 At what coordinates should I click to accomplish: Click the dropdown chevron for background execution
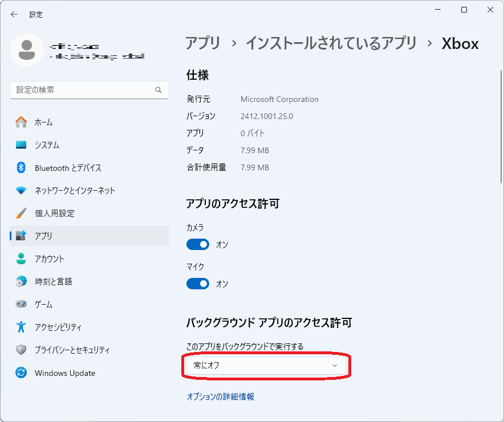(335, 366)
